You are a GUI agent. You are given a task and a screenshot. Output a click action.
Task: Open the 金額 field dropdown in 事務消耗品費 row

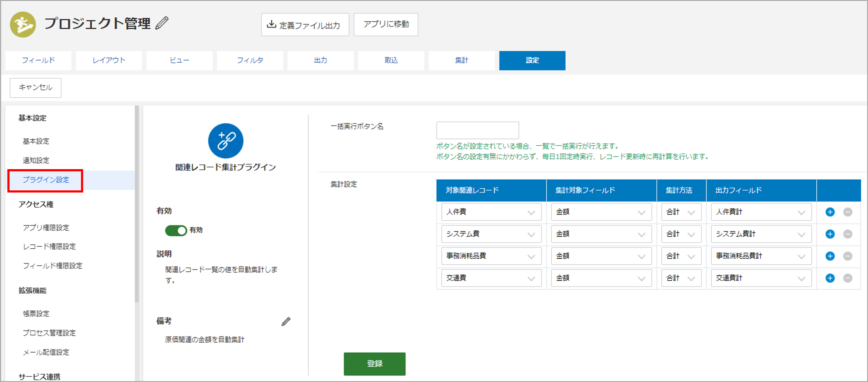[601, 256]
